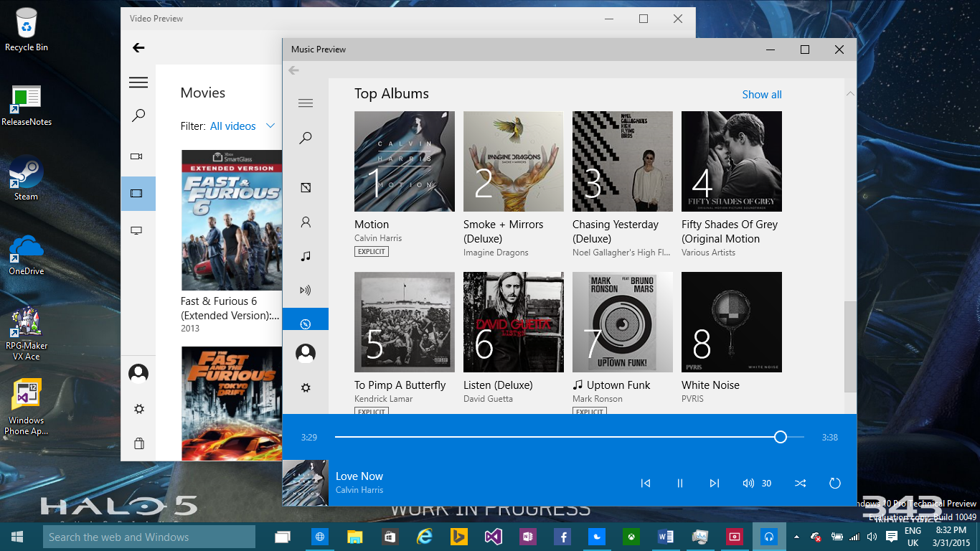Open Windows Phone App desktop shortcut

tap(27, 407)
